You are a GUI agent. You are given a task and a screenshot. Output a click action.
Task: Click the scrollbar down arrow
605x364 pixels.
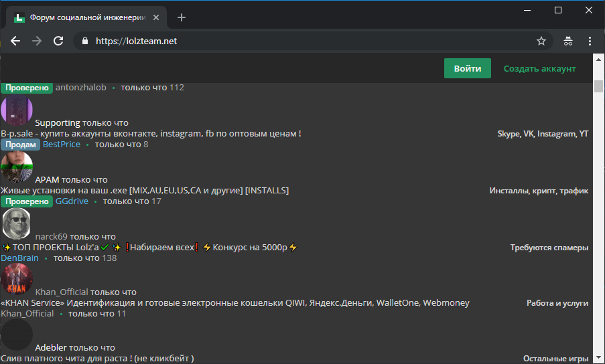click(598, 358)
